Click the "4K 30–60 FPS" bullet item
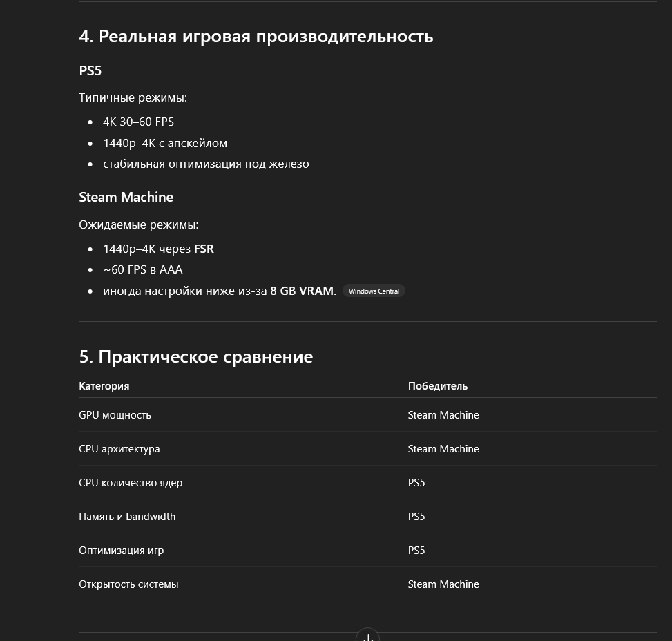 click(x=138, y=122)
